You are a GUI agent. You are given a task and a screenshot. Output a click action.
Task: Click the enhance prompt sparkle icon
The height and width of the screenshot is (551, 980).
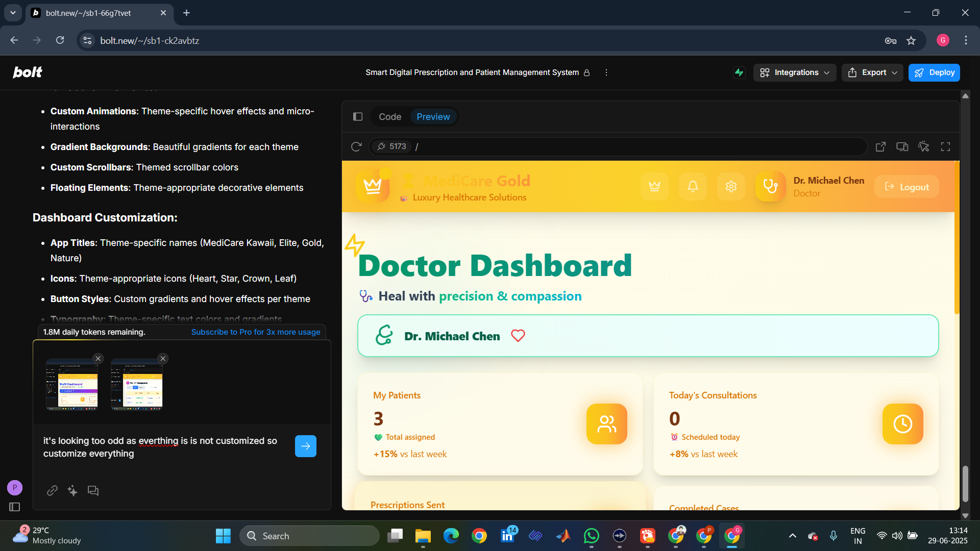72,491
